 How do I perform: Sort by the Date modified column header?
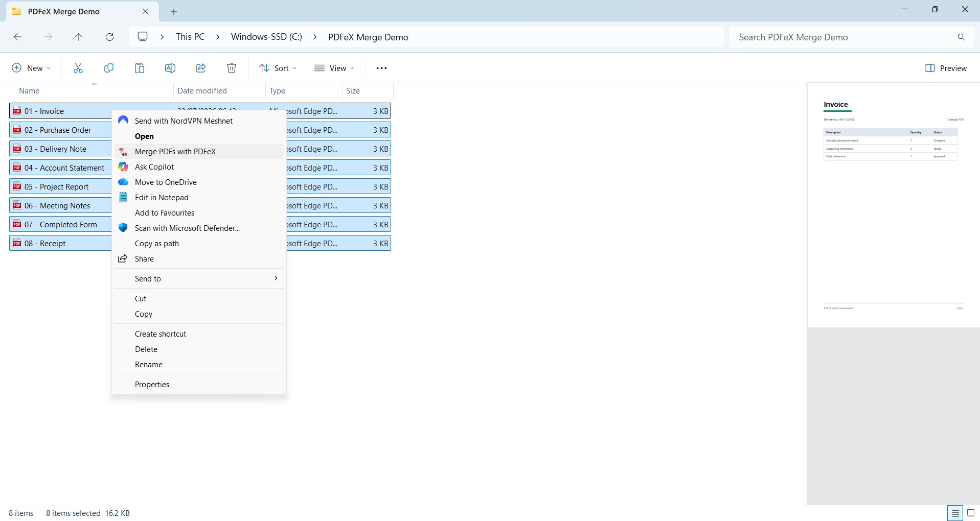tap(202, 90)
